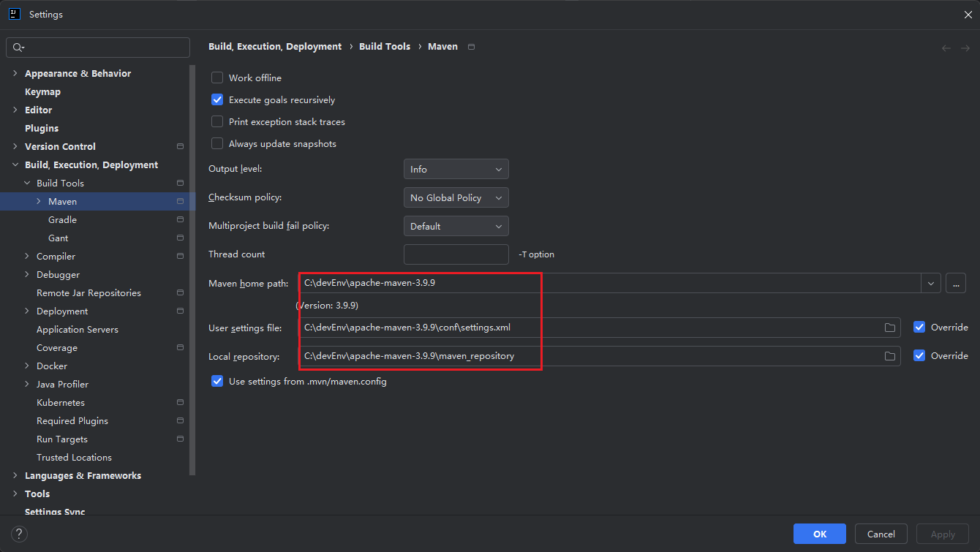The height and width of the screenshot is (552, 980).
Task: Open Multiproject build fail policy dropdown
Action: click(456, 226)
